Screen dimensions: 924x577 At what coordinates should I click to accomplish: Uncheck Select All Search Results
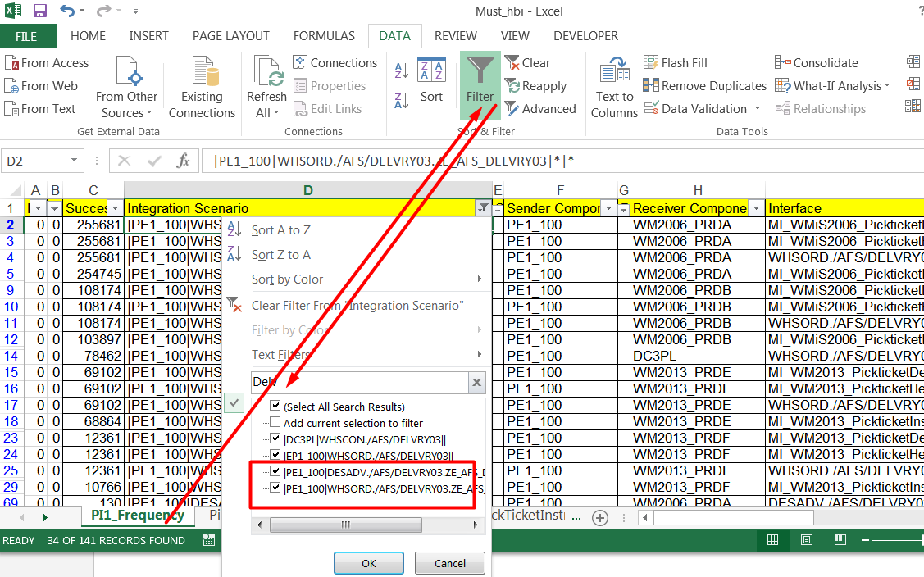point(275,404)
